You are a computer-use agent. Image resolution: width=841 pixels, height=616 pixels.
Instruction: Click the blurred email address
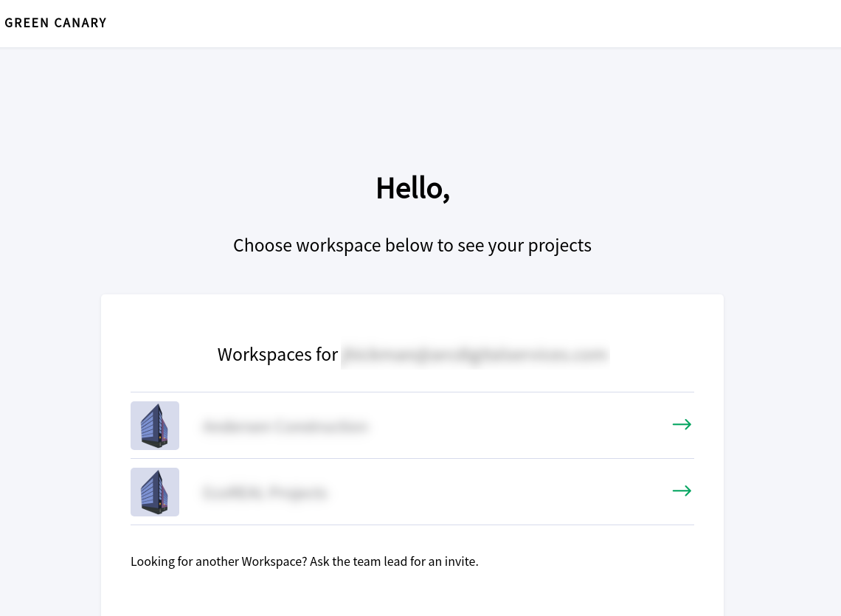474,355
